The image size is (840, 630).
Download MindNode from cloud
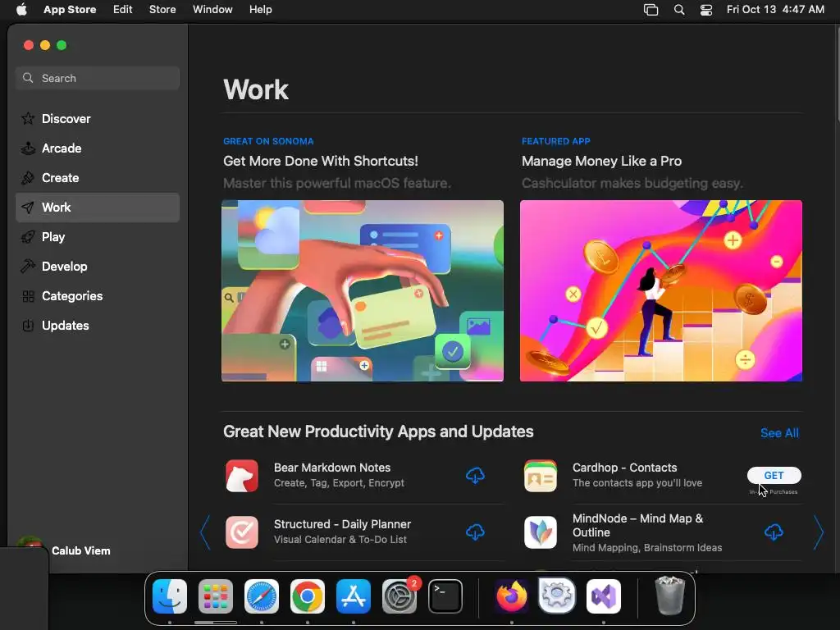coord(774,532)
